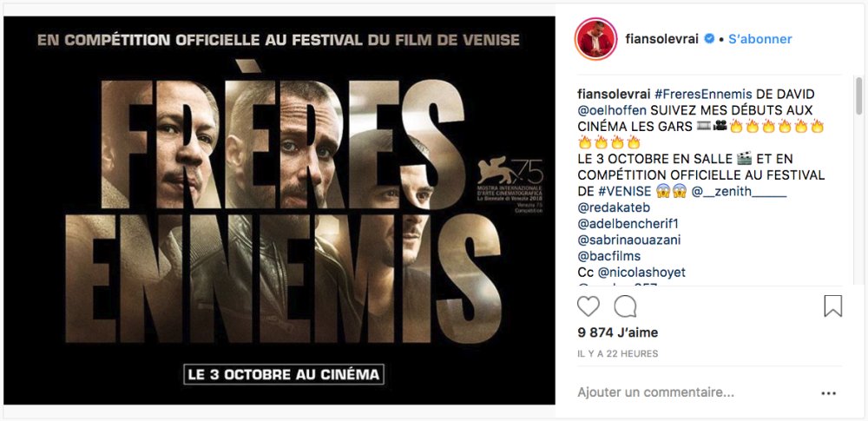Visit the @oelhoffen mention

point(612,110)
